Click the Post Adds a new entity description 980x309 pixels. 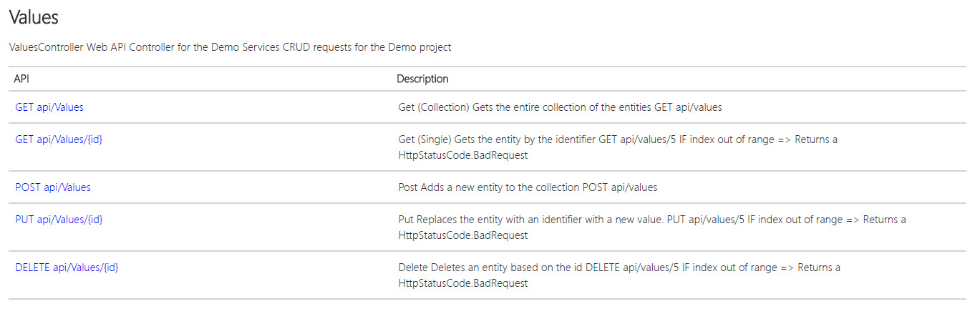click(x=528, y=187)
